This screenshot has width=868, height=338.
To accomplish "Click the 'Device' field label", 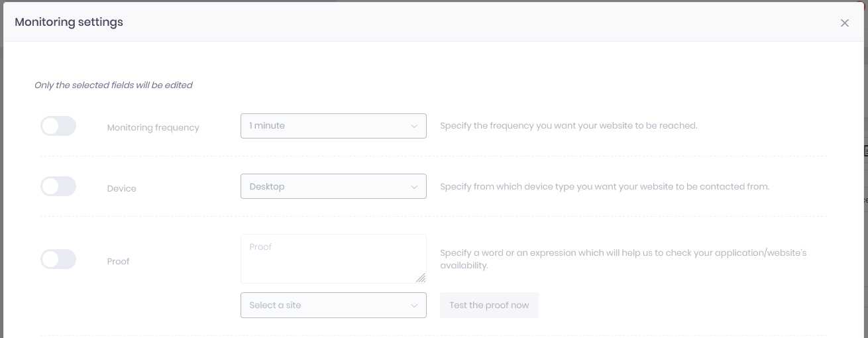I will (x=122, y=188).
